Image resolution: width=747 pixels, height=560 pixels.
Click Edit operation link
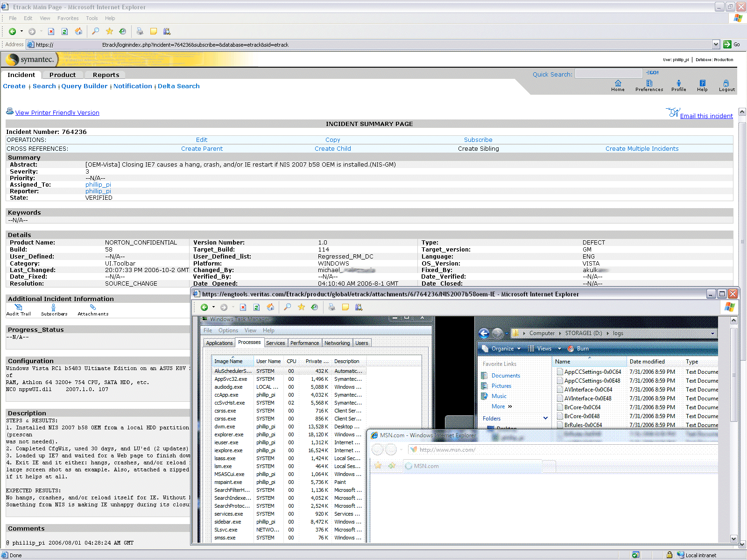202,140
